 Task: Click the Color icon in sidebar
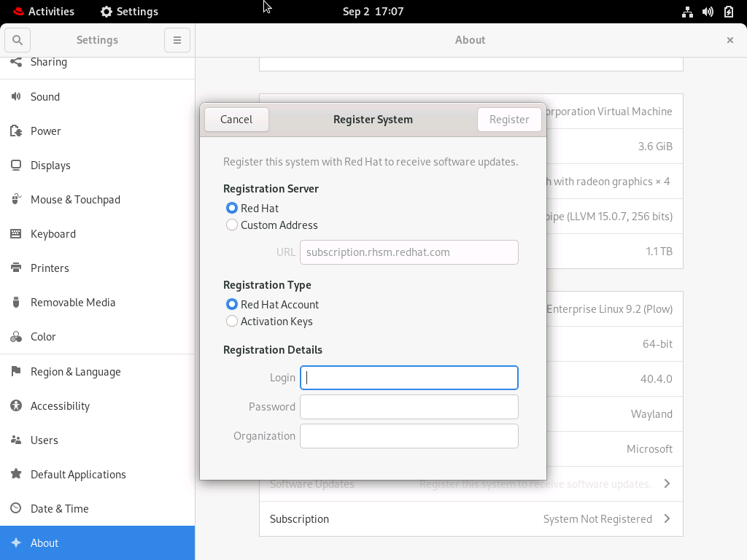click(x=16, y=337)
